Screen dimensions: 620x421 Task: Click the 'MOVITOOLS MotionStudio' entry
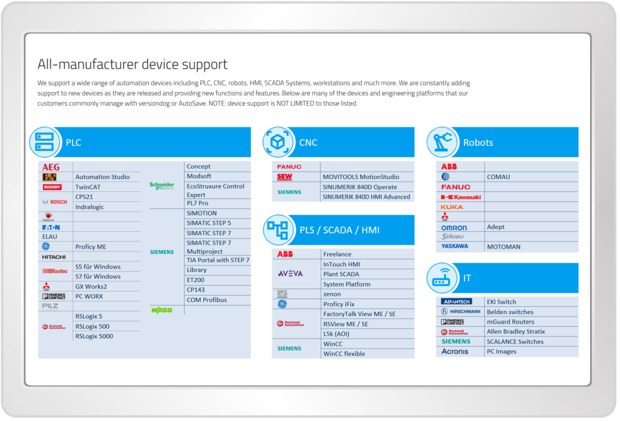(x=361, y=177)
